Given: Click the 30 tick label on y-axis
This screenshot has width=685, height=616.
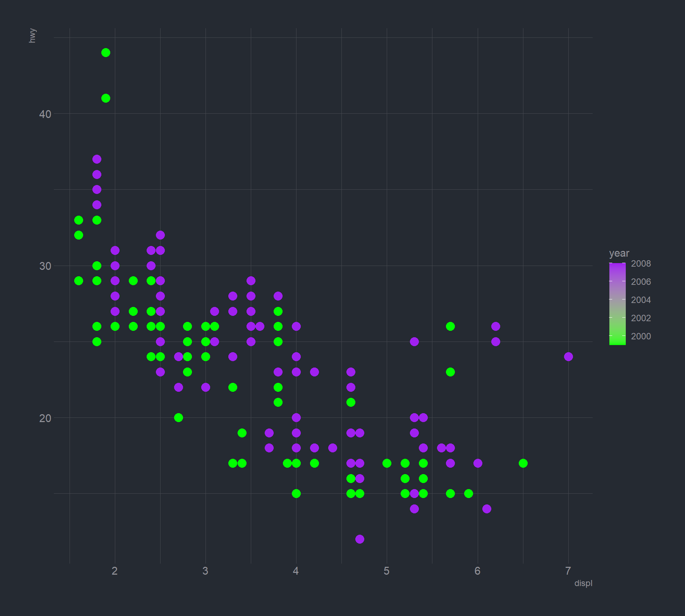Looking at the screenshot, I should (x=45, y=266).
